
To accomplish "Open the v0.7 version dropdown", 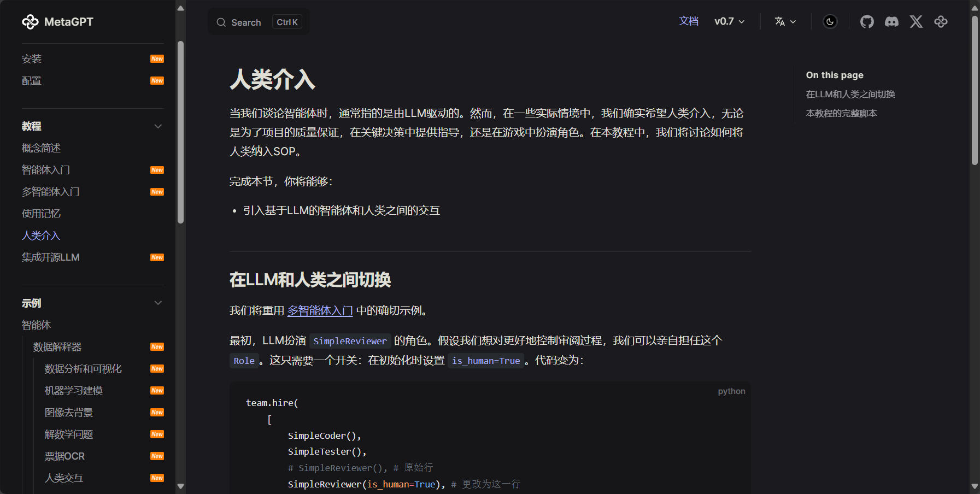I will (730, 21).
